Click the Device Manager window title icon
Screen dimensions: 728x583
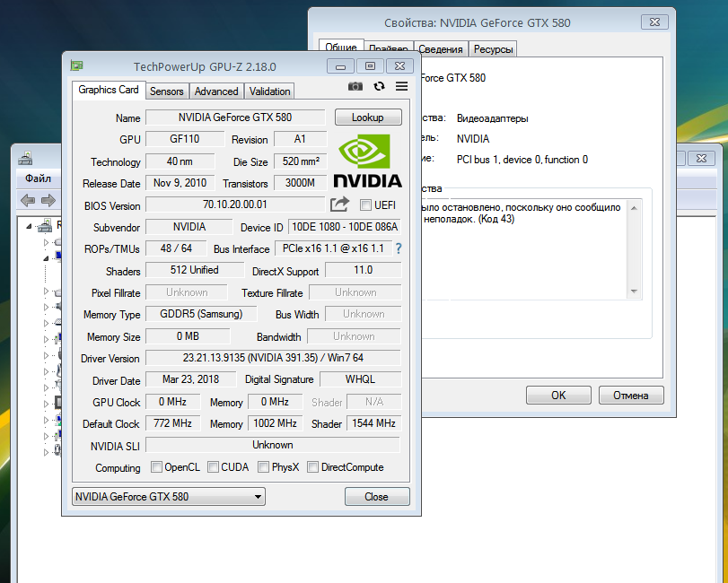(x=25, y=159)
